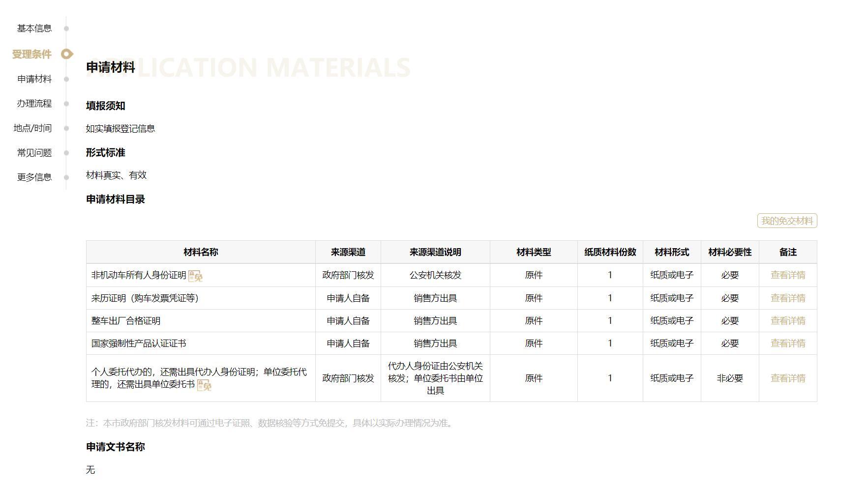Click 备注 column header
Screen dimensions: 868x486
pos(788,252)
